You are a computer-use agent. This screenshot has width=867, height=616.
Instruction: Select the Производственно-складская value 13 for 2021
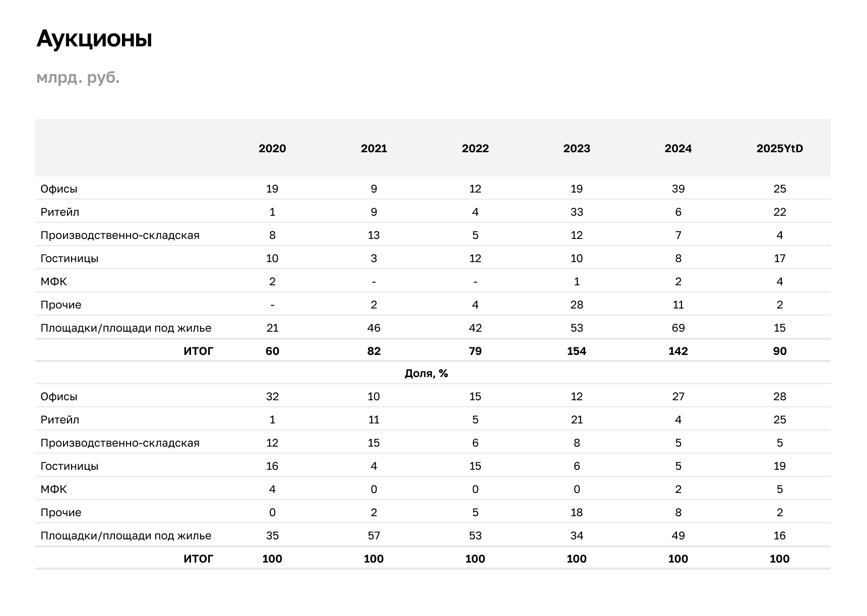click(x=374, y=235)
